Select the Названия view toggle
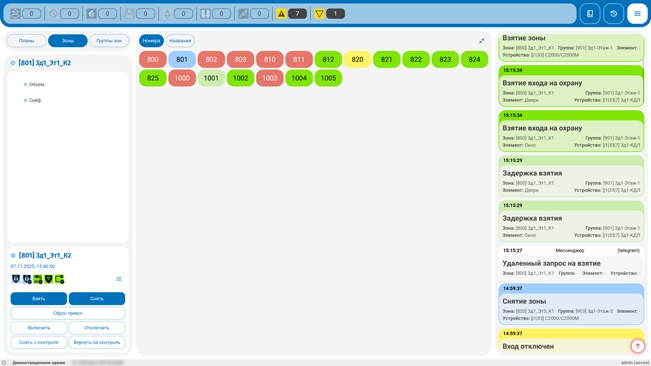The width and height of the screenshot is (651, 366). [180, 41]
